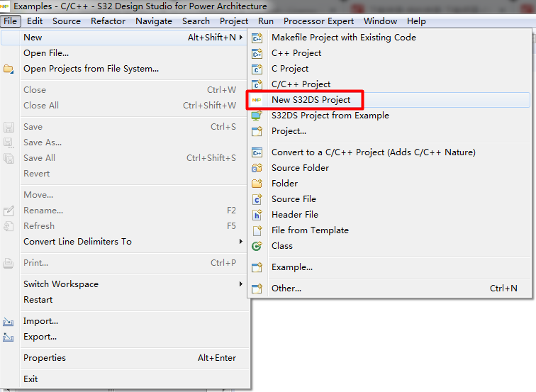Select Header File entry
Screen dimensions: 536x392
[390, 215]
